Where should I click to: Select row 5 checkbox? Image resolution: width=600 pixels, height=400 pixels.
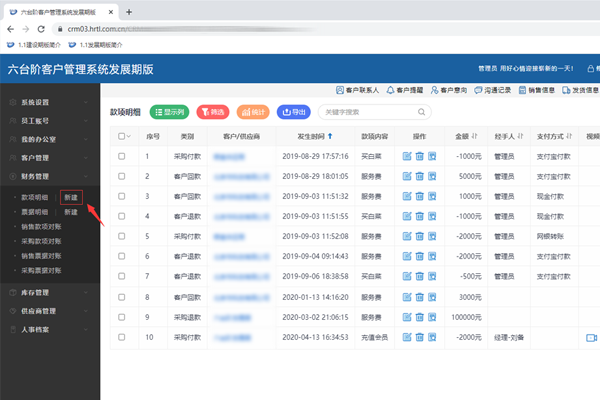(x=121, y=236)
